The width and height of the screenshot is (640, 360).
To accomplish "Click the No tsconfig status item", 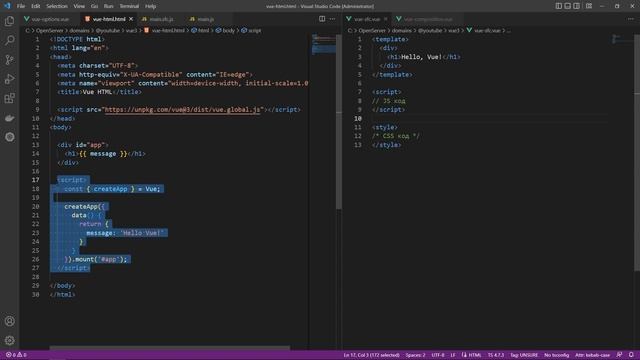I will click(x=557, y=355).
